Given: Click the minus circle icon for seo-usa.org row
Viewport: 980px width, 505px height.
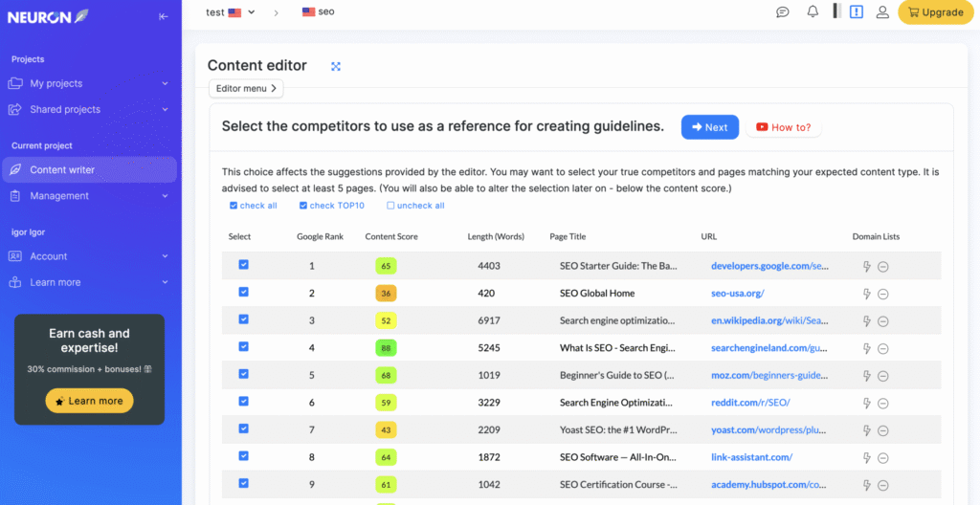Looking at the screenshot, I should coord(883,294).
